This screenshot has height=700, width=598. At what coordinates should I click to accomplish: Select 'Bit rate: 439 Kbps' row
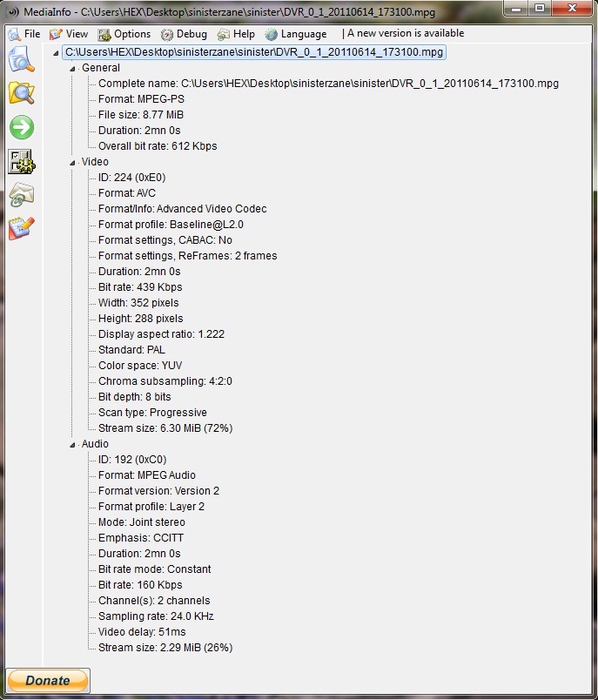(x=140, y=287)
